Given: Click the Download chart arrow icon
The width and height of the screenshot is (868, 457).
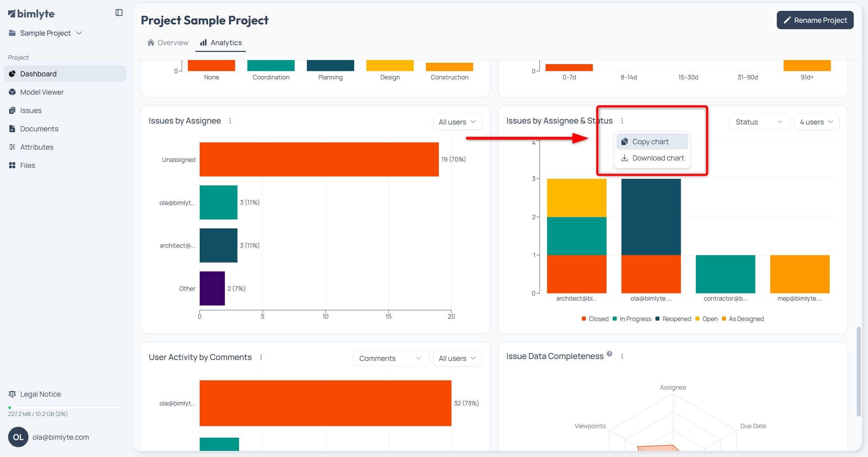Looking at the screenshot, I should (625, 158).
